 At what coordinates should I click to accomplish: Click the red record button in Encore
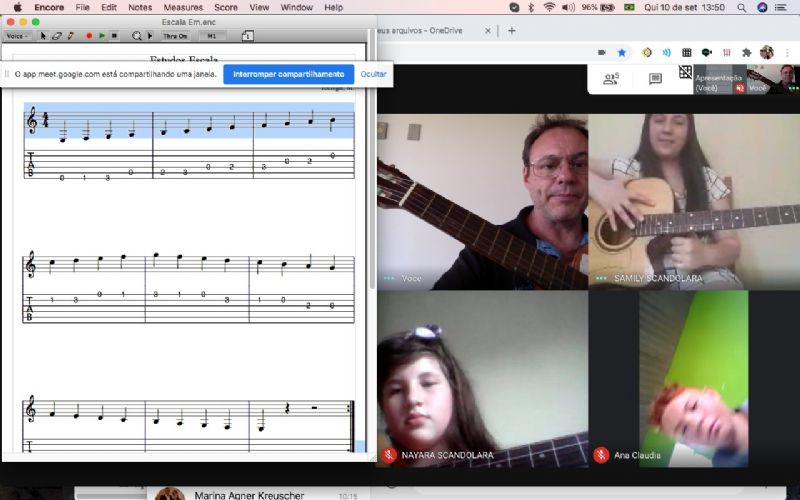point(89,36)
